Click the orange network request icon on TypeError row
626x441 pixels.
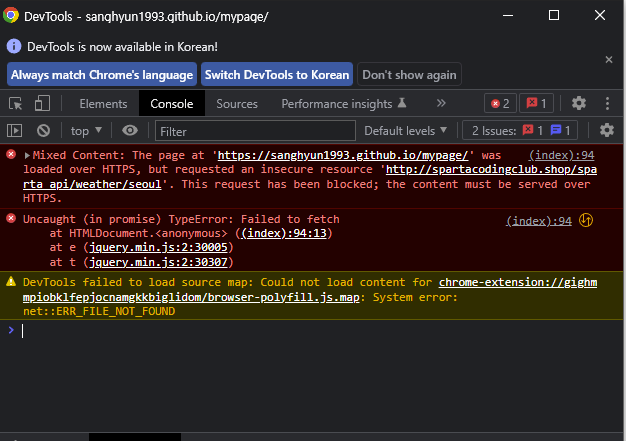pyautogui.click(x=586, y=220)
